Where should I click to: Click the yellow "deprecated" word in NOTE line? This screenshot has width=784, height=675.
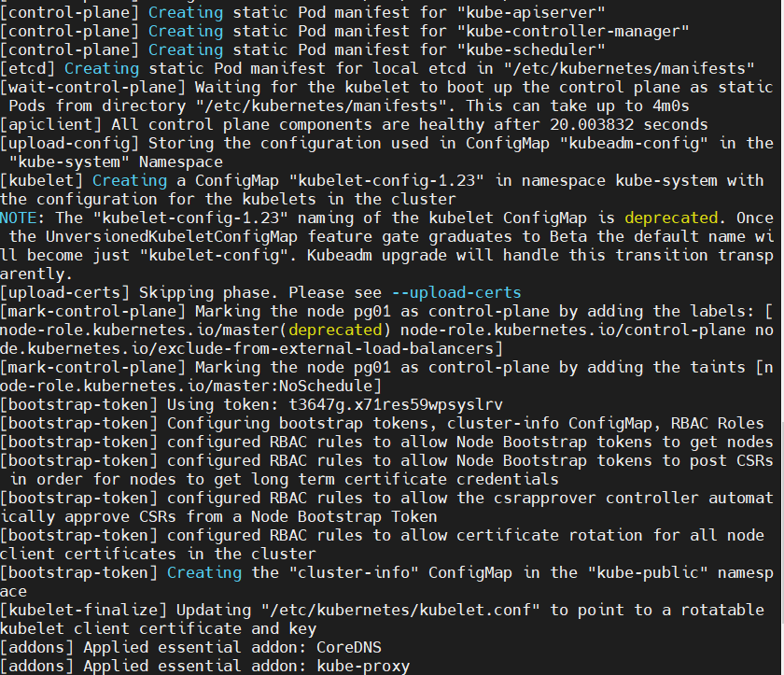coord(671,218)
